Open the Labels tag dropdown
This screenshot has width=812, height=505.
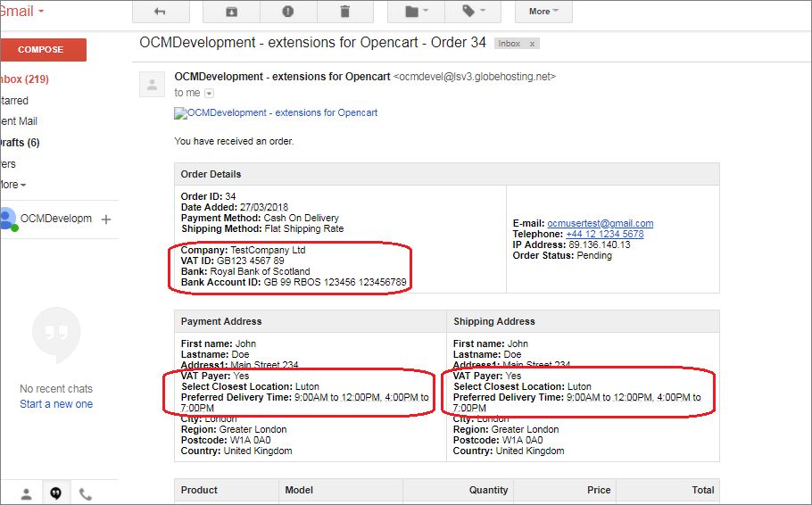coord(473,12)
